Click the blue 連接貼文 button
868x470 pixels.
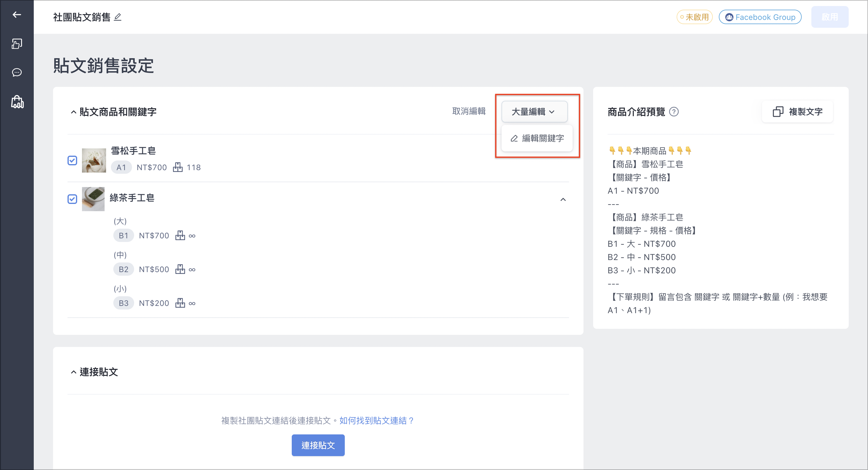[318, 445]
